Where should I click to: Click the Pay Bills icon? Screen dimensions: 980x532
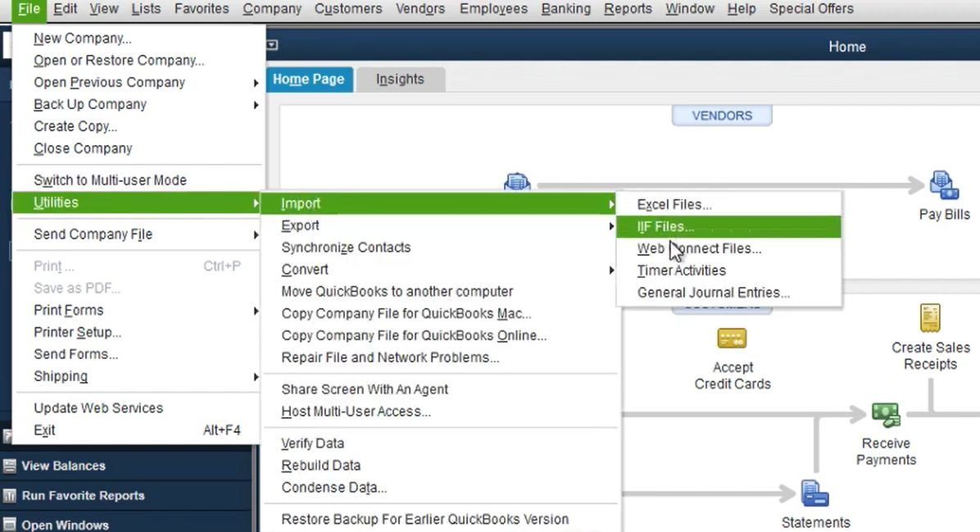coord(944,185)
